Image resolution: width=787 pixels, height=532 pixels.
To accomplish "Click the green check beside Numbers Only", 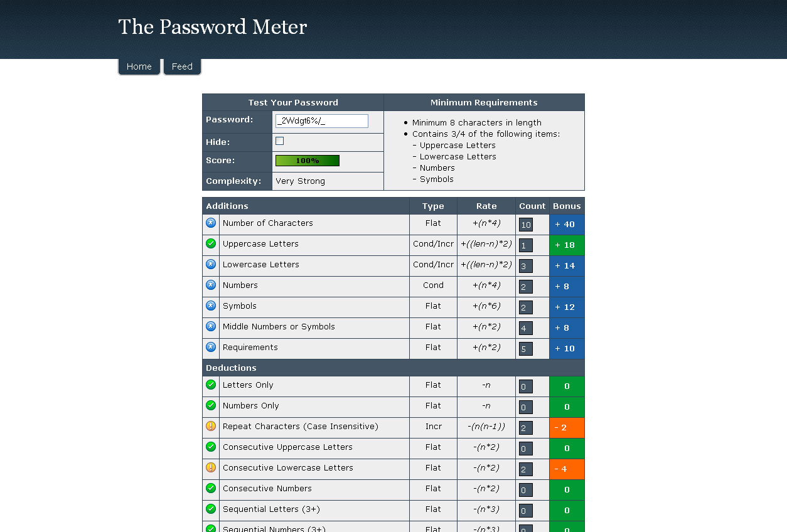I will pyautogui.click(x=211, y=405).
